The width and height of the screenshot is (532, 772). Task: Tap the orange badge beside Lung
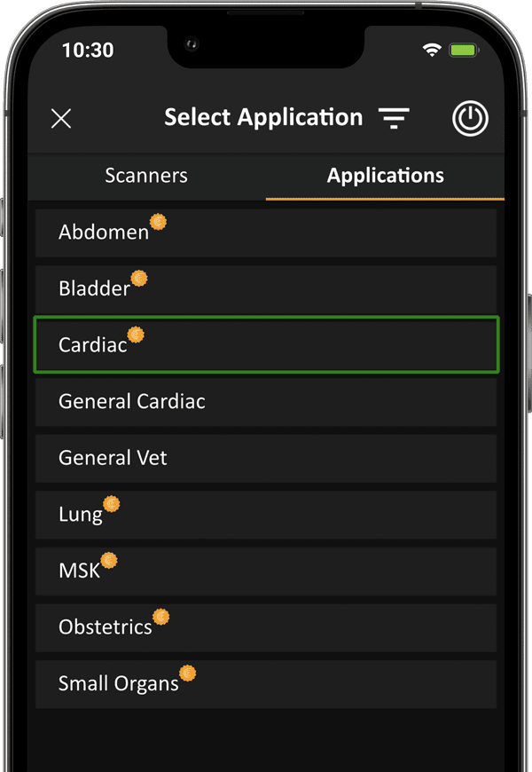point(111,504)
